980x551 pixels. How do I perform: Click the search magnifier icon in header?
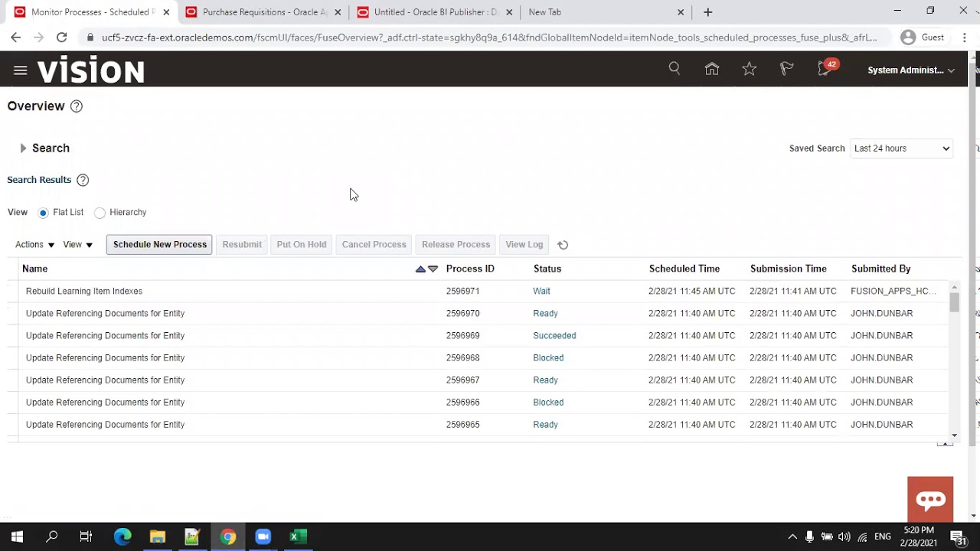[x=675, y=69]
